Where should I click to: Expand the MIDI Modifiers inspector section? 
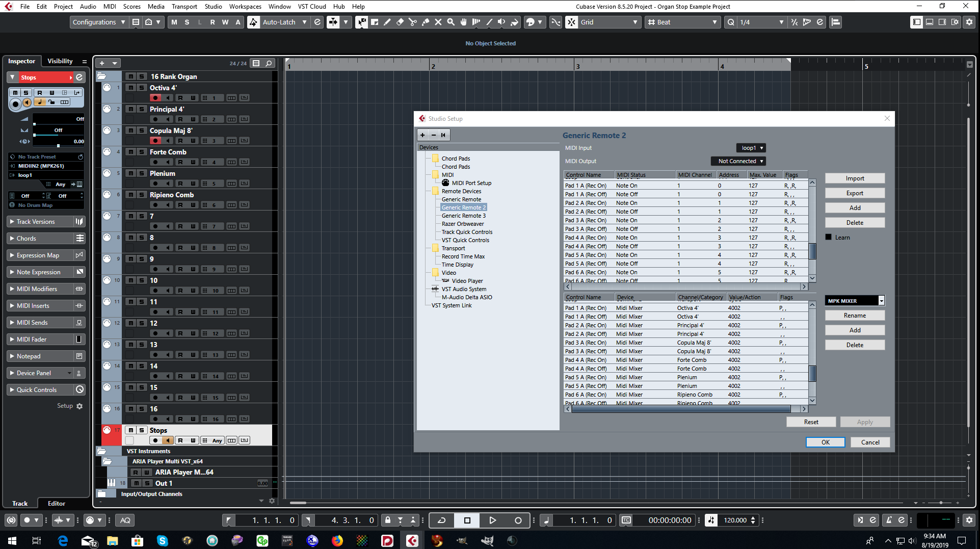tap(41, 289)
